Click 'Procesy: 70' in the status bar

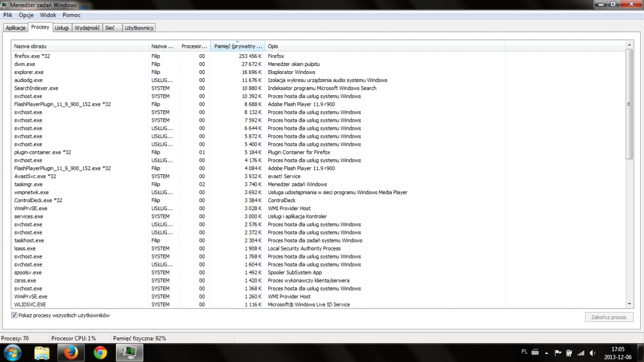pos(15,338)
